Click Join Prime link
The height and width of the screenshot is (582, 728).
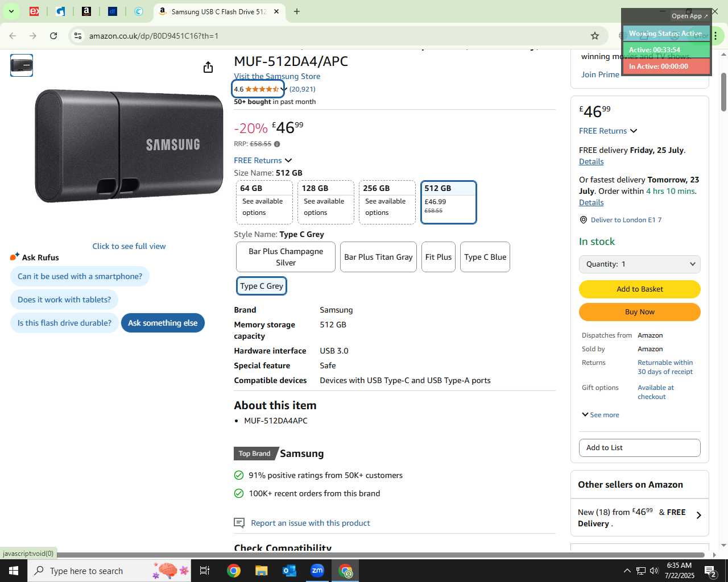pos(600,74)
